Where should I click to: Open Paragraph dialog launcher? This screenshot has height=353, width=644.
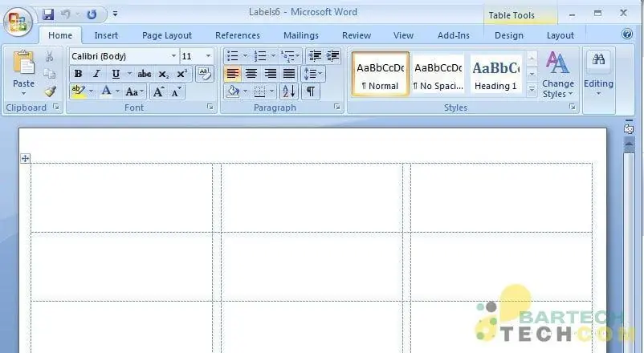tap(337, 108)
